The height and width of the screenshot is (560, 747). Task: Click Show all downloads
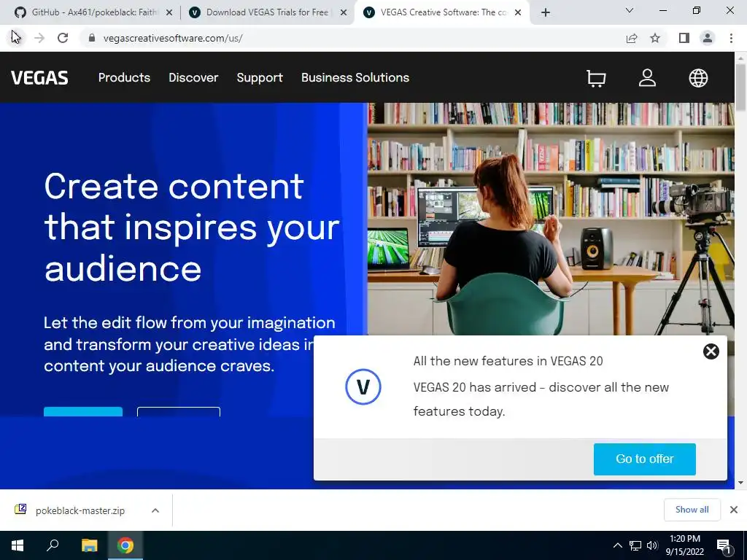pos(692,510)
